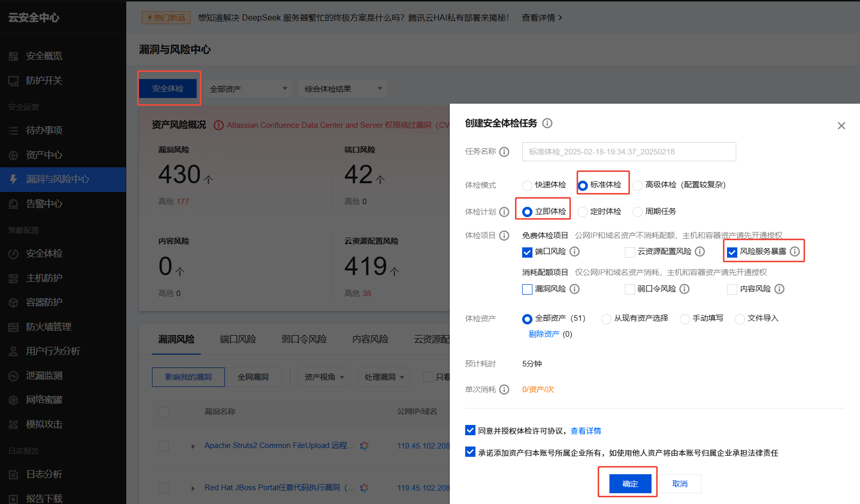
Task: Open the 防火墙管理 icon
Action: click(x=13, y=327)
